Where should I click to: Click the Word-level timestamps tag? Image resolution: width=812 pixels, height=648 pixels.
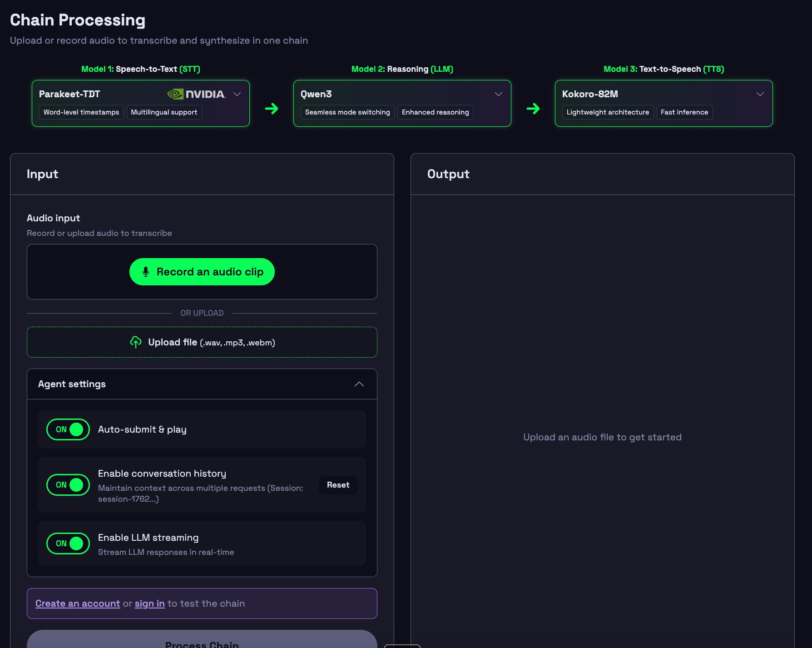tap(81, 112)
